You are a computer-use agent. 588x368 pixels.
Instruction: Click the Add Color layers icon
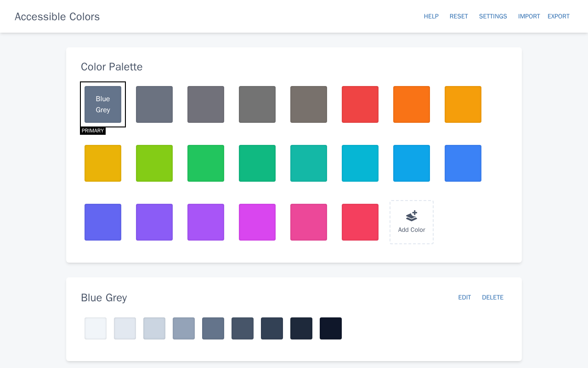tap(412, 216)
